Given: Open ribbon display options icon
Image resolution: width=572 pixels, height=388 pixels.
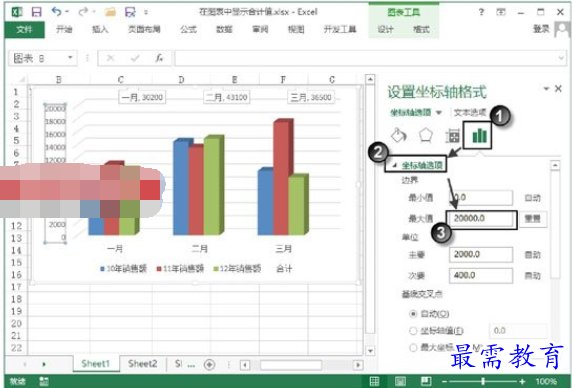Looking at the screenshot, I should (x=501, y=12).
